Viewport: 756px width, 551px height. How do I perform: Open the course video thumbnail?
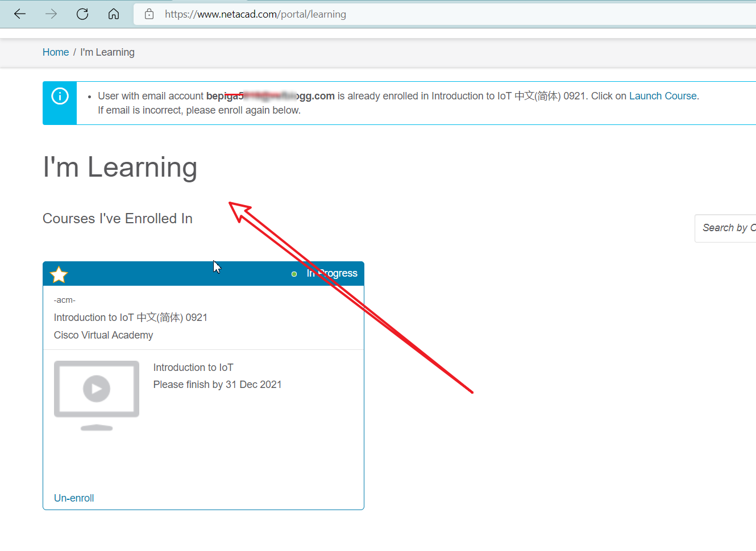pos(97,395)
